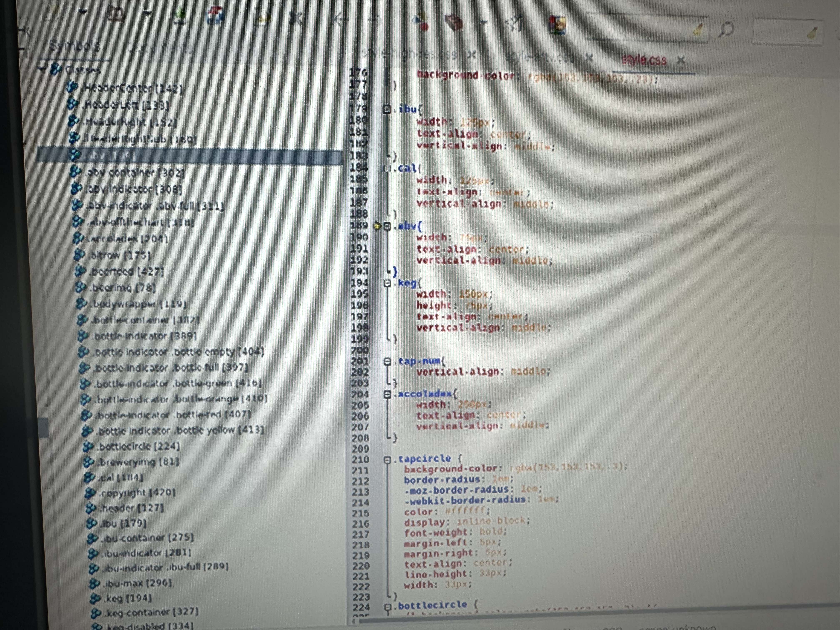Switch to the style-aftv.css tab
Screen dimensions: 840x630
coord(540,57)
